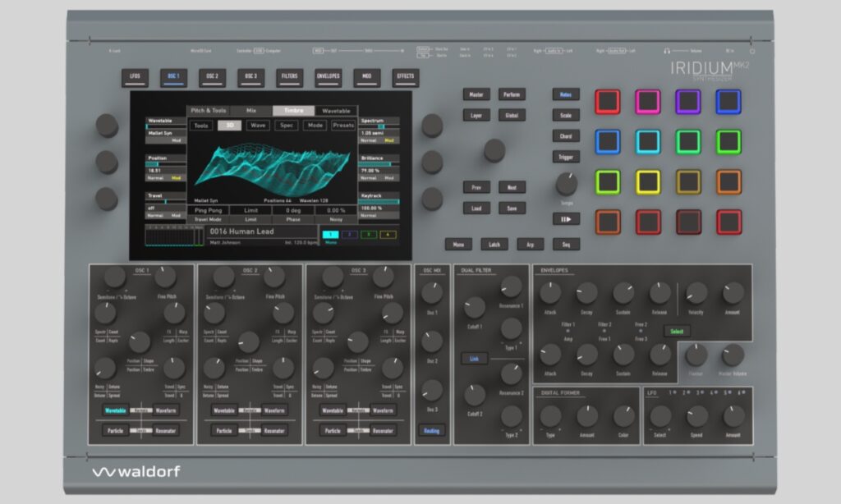Click the green Select button in Envelopes
The height and width of the screenshot is (504, 841).
(x=677, y=332)
